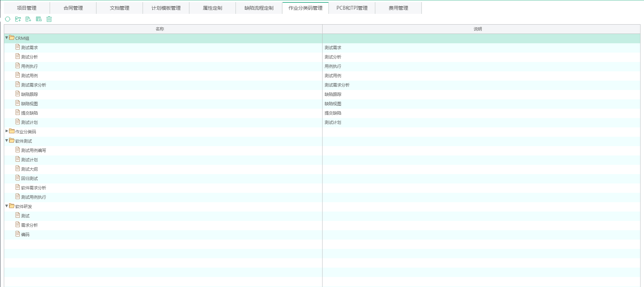
Task: Select 回归测试 under 软件测试
Action: click(29, 178)
